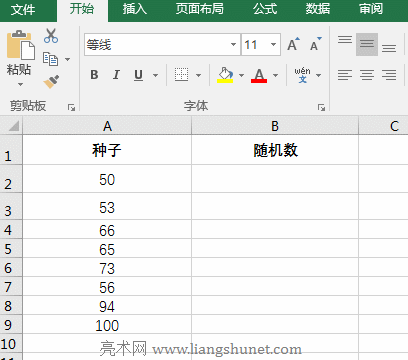Open the fill color dropdown arrow
This screenshot has height=360, width=408.
pos(241,75)
